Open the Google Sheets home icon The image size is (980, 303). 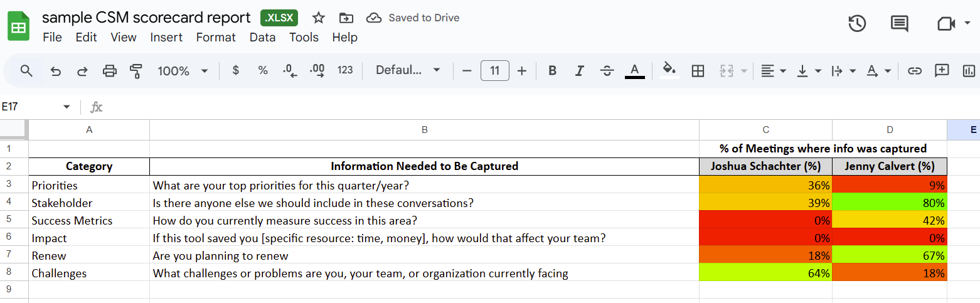18,28
